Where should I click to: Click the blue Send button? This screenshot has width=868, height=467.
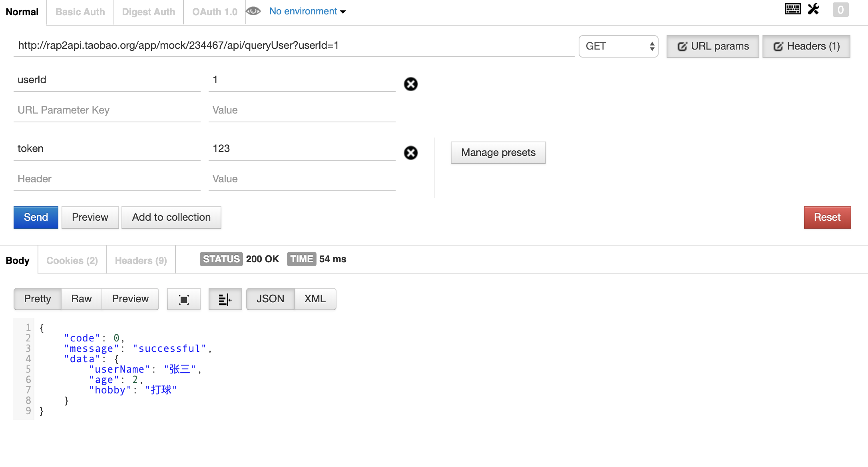pos(36,218)
